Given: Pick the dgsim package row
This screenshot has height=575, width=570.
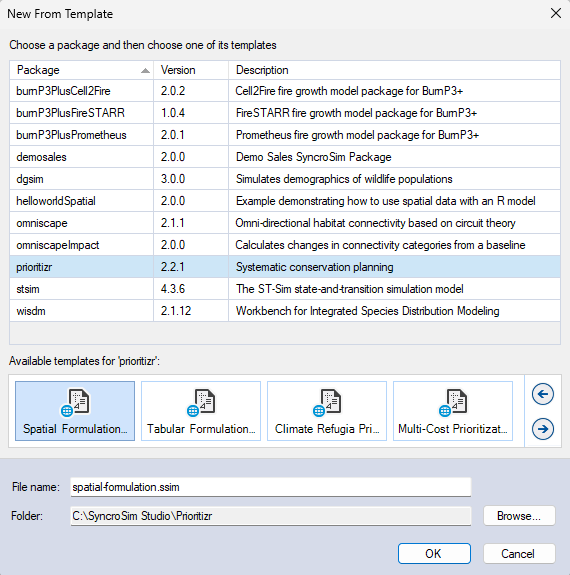Looking at the screenshot, I should coord(285,179).
